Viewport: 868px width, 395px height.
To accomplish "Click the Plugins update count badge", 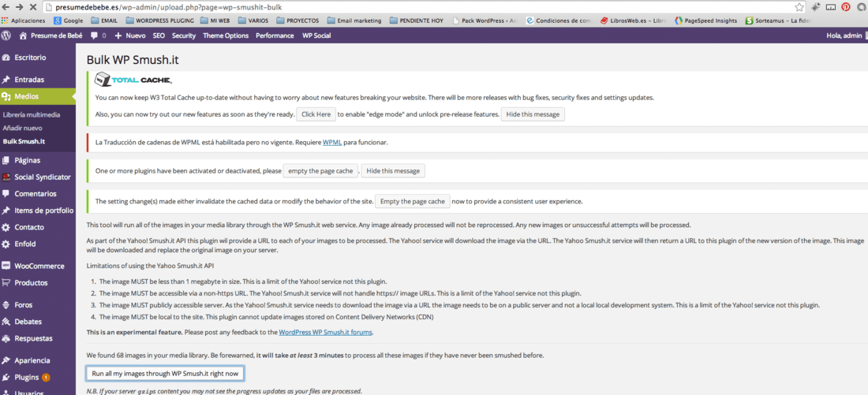I will coord(46,378).
